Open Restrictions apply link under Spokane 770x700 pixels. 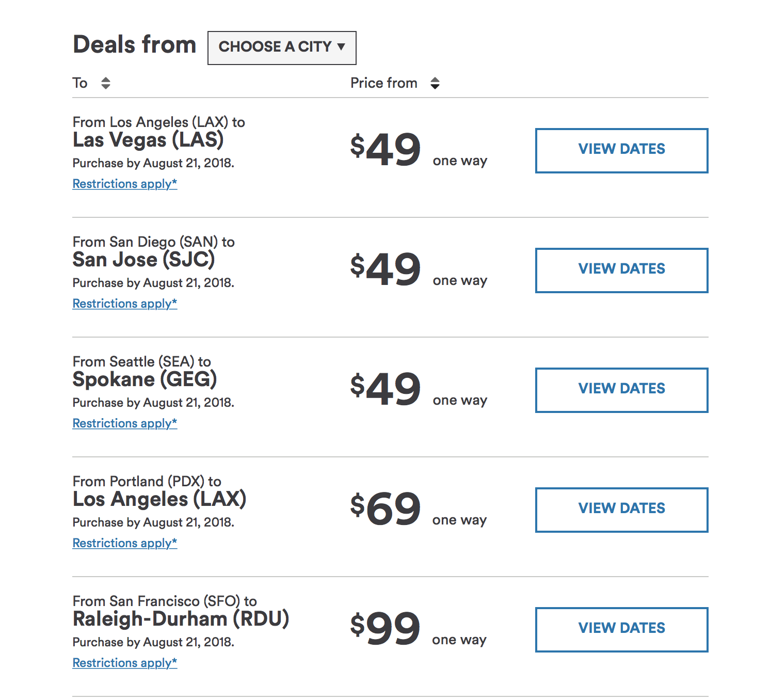click(125, 423)
